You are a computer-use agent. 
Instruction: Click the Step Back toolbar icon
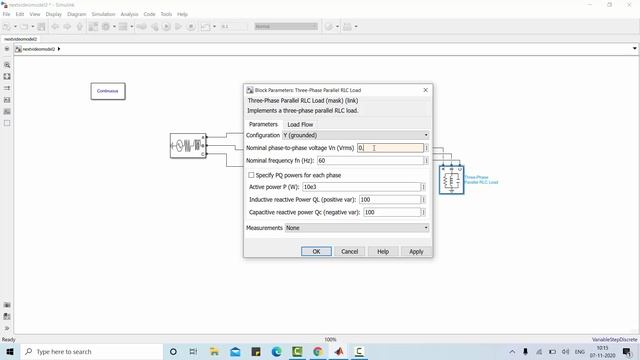click(154, 27)
